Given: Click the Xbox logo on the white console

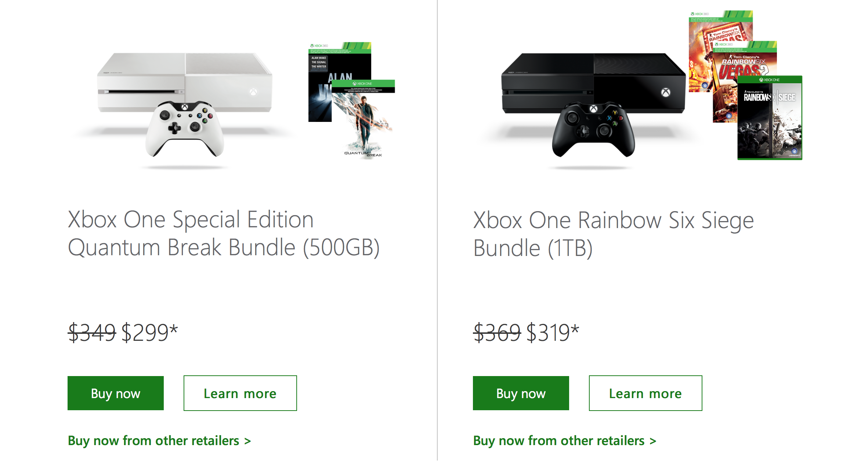Looking at the screenshot, I should click(x=253, y=92).
